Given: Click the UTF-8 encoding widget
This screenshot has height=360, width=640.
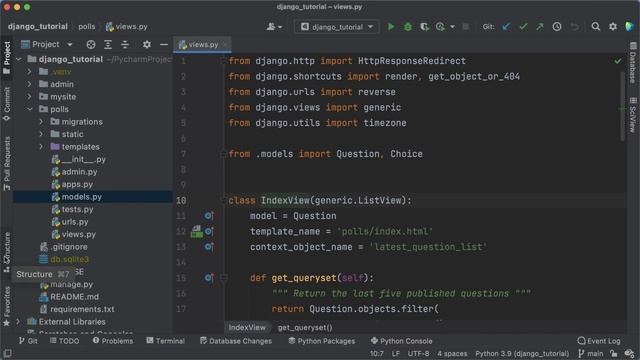Looking at the screenshot, I should tap(418, 353).
